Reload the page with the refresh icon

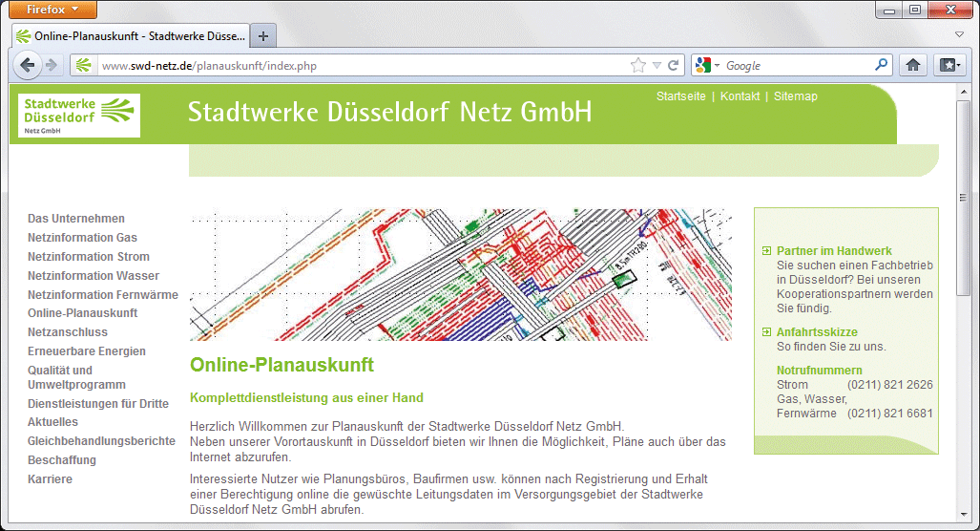(x=673, y=65)
